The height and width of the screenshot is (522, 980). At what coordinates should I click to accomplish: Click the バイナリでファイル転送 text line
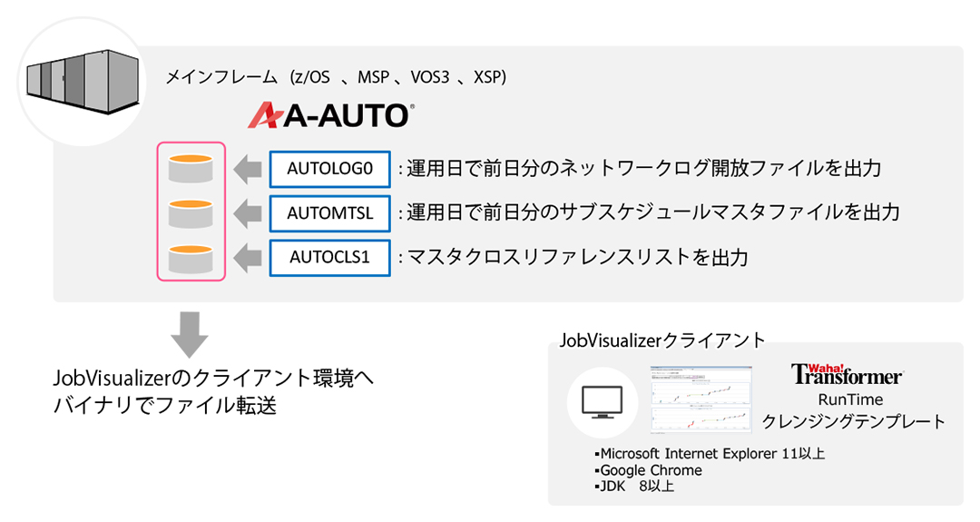pyautogui.click(x=165, y=406)
